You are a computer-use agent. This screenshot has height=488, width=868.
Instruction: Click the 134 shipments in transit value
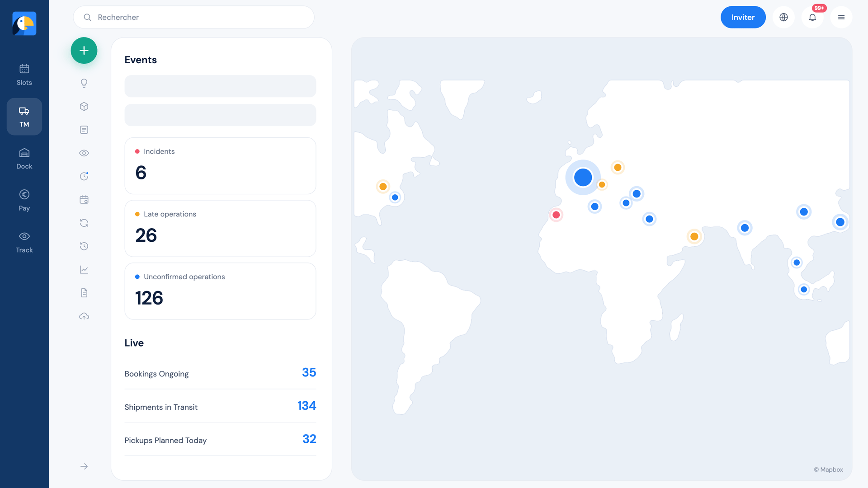pos(307,406)
